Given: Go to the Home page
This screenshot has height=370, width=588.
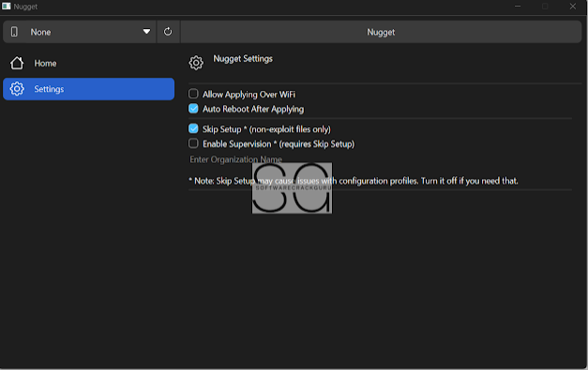Looking at the screenshot, I should [x=88, y=64].
